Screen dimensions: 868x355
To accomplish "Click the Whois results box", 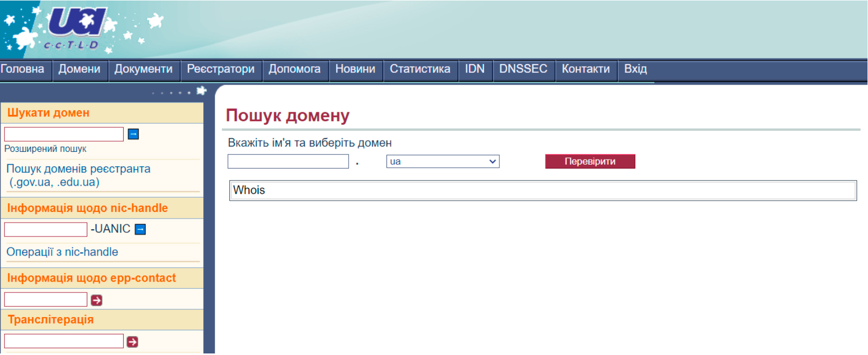I will tap(543, 190).
